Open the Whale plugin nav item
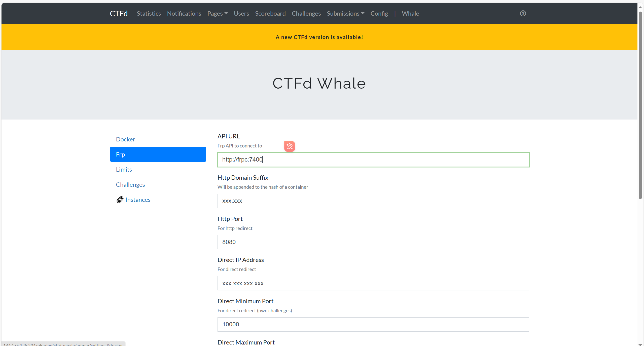The height and width of the screenshot is (346, 644). (410, 13)
